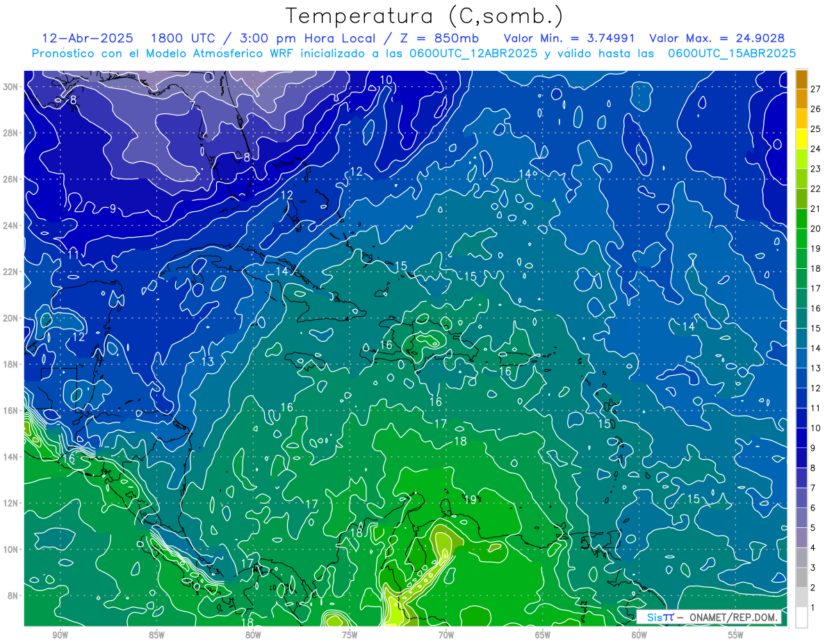The width and height of the screenshot is (834, 644).
Task: Click the '18N' latitude axis label
Action: pos(11,364)
